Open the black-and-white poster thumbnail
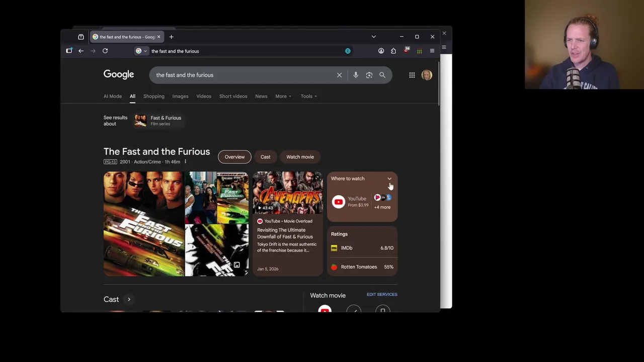The width and height of the screenshot is (644, 362). [217, 250]
